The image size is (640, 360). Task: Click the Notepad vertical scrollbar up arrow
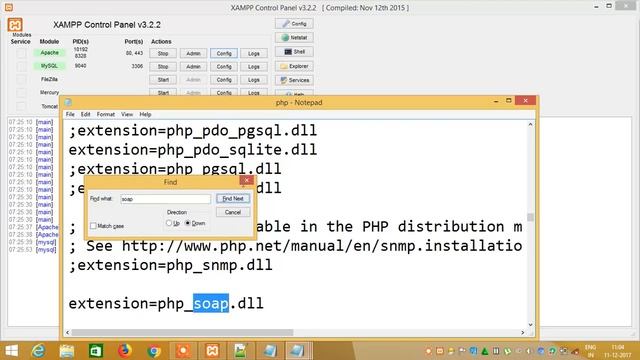(530, 124)
